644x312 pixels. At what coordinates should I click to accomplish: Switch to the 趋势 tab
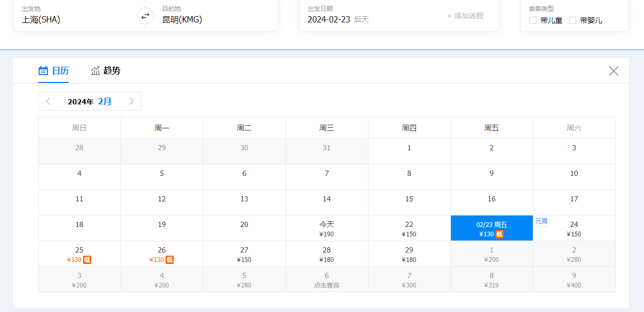tap(105, 71)
